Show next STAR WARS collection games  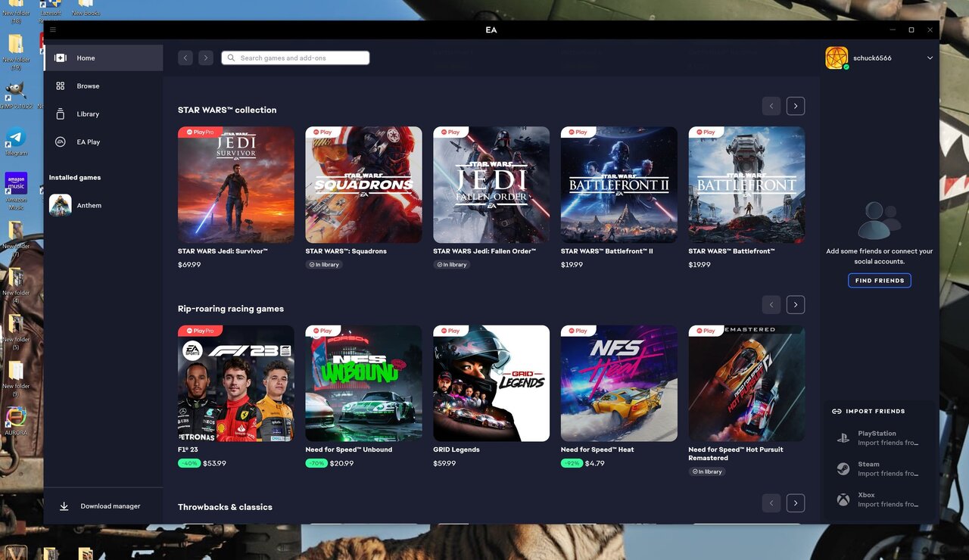click(x=795, y=106)
